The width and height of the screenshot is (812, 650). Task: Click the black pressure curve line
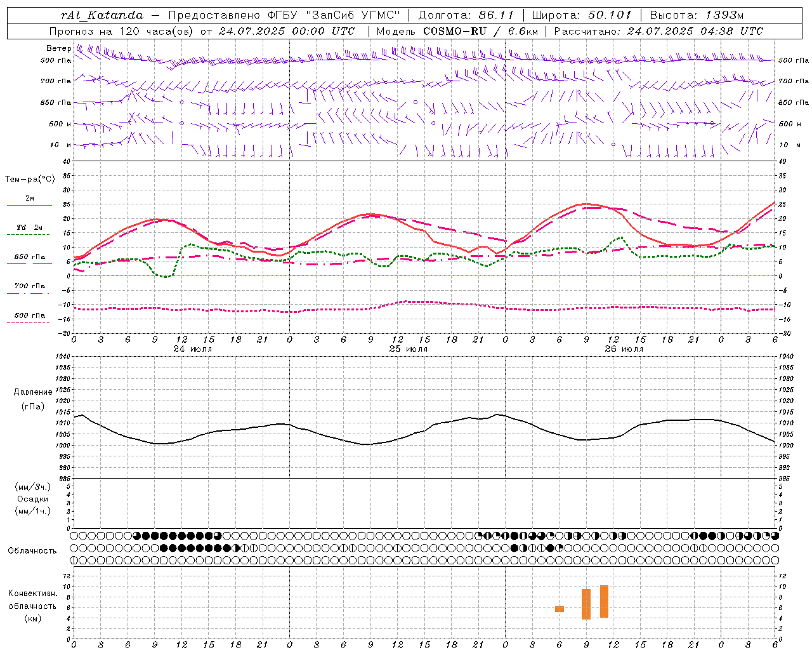tap(424, 430)
